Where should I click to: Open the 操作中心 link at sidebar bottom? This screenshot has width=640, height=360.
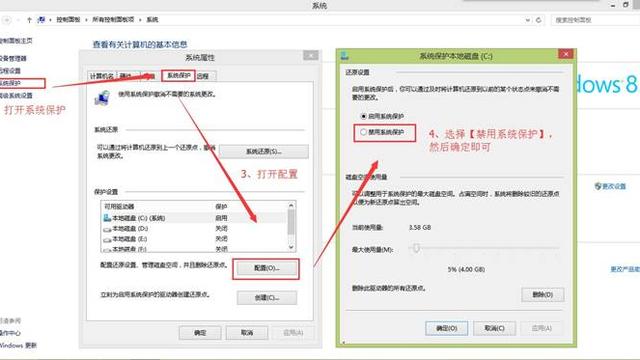(10, 333)
